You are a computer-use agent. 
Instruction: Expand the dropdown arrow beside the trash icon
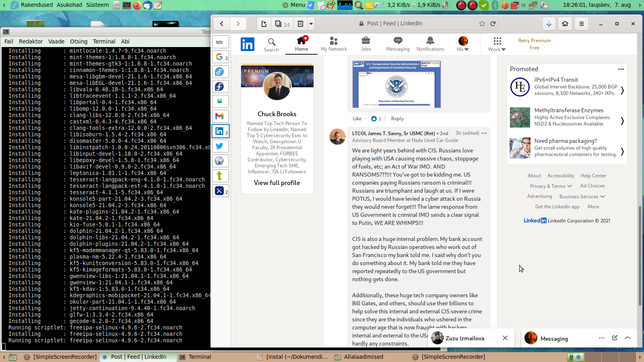[311, 24]
